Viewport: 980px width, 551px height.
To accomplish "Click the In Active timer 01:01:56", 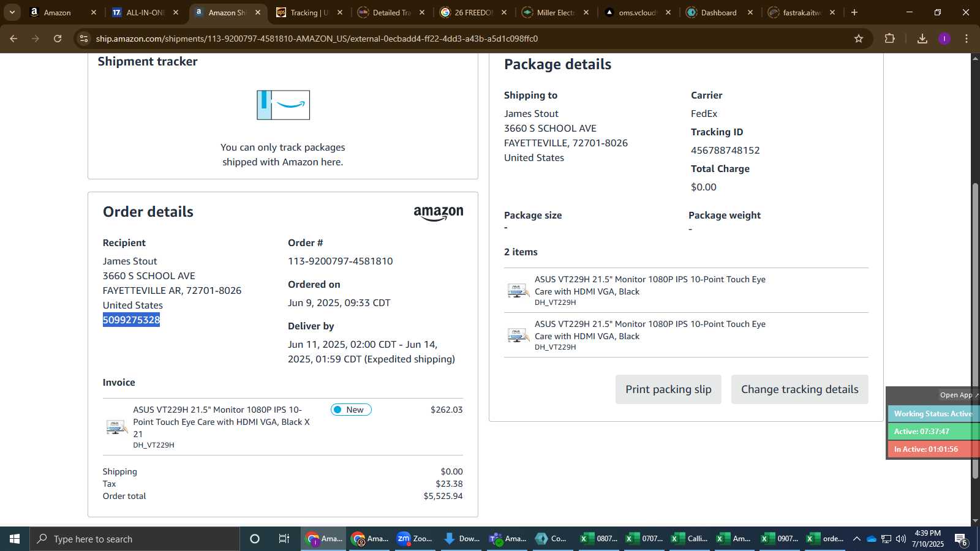I will [933, 449].
